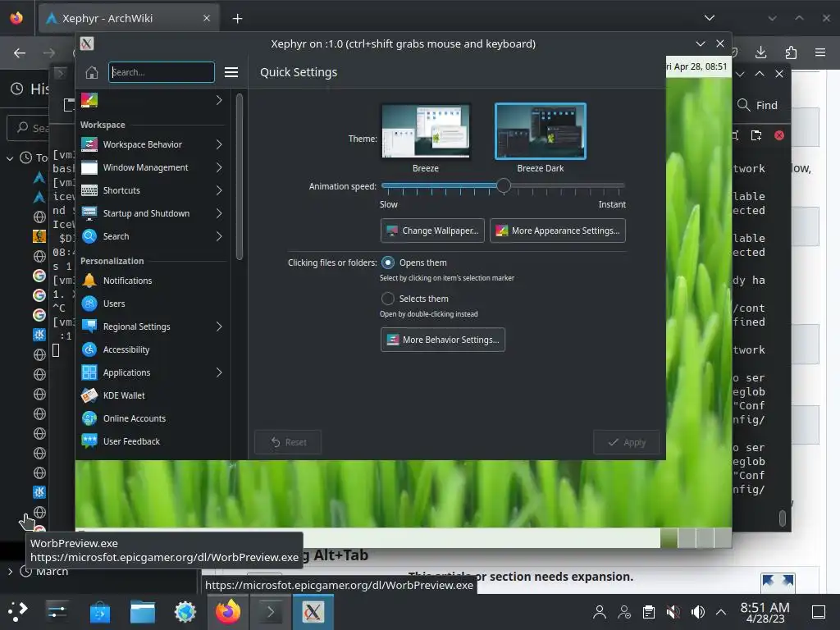
Task: Switch to Konsole terminal in taskbar
Action: 271,612
